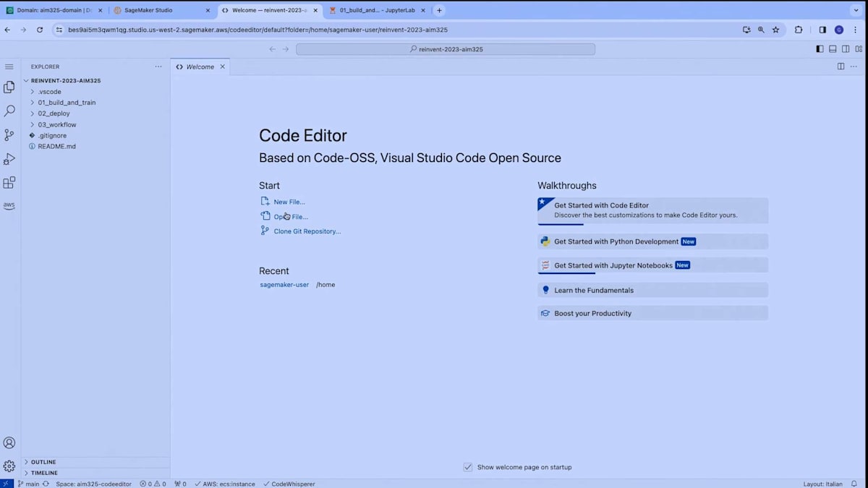Go forward using the editor navigation arrow

[286, 49]
